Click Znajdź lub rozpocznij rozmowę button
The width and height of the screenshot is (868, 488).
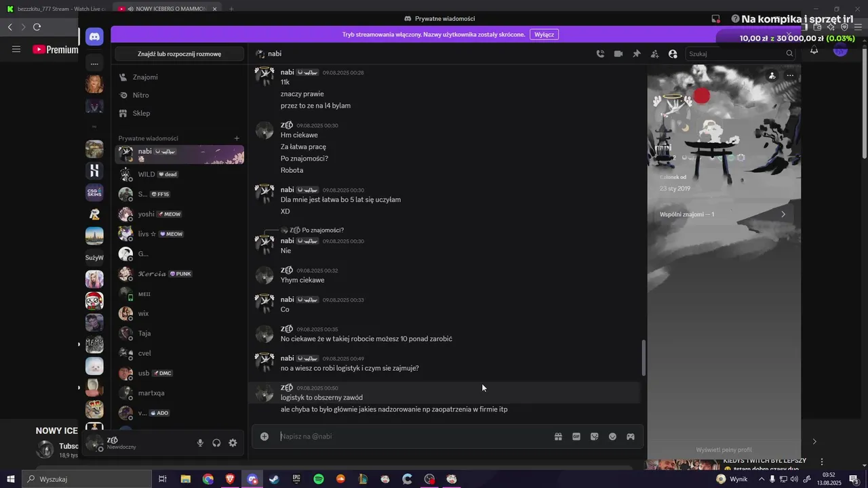click(179, 54)
